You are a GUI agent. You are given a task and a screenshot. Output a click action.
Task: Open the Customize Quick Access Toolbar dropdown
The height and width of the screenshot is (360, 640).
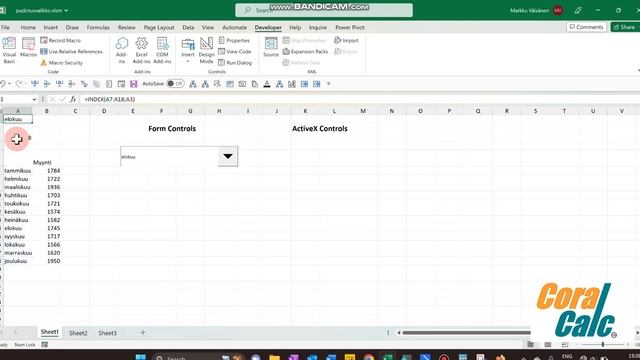click(x=329, y=84)
